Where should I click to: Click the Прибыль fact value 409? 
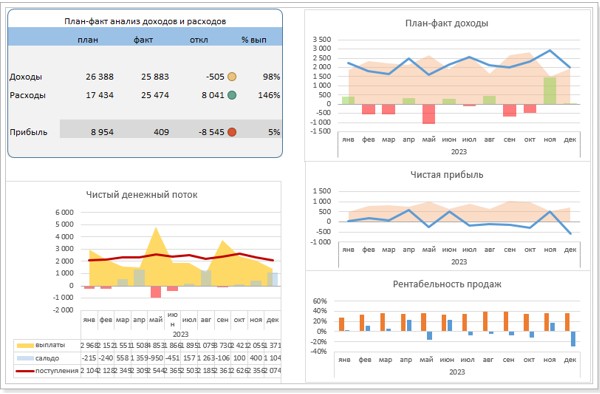point(161,132)
